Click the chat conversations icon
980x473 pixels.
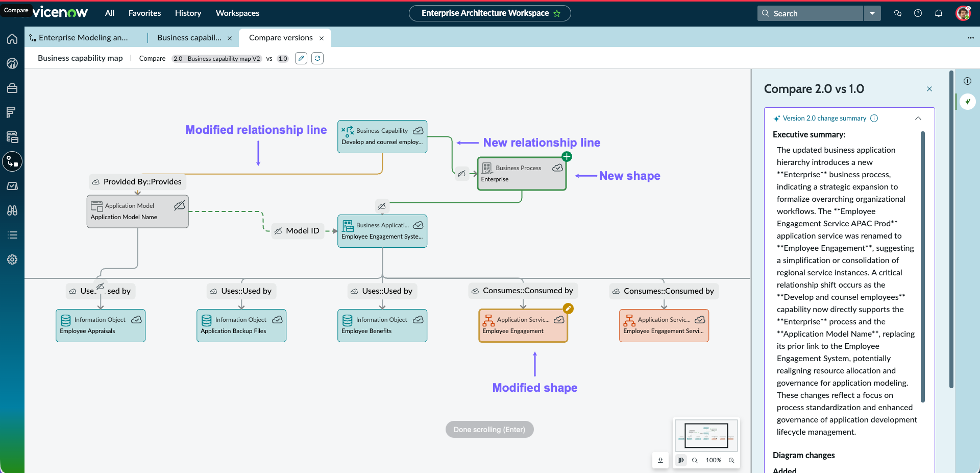[898, 13]
